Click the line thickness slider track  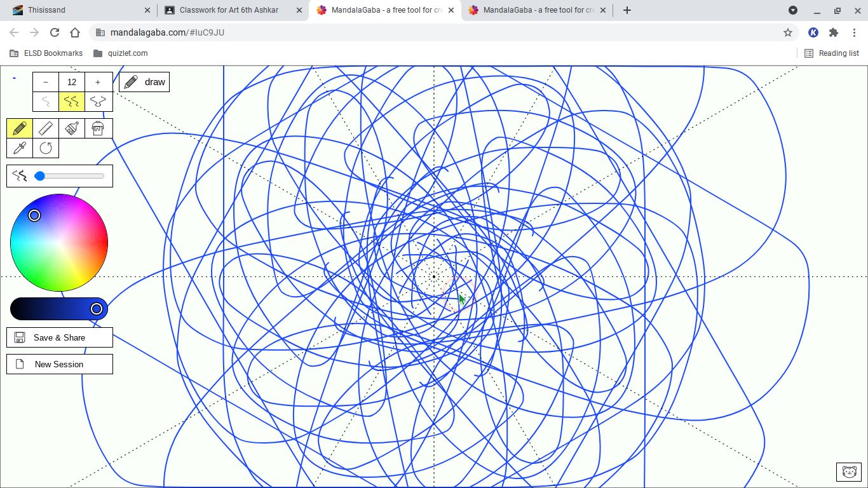coord(71,176)
